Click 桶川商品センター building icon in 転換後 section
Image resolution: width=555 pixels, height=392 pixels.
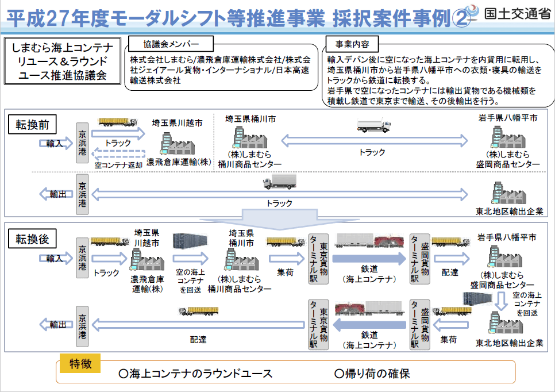coord(242,260)
